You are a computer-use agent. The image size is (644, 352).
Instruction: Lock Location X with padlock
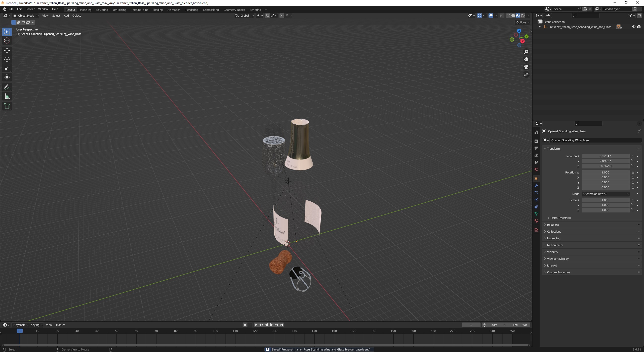632,156
